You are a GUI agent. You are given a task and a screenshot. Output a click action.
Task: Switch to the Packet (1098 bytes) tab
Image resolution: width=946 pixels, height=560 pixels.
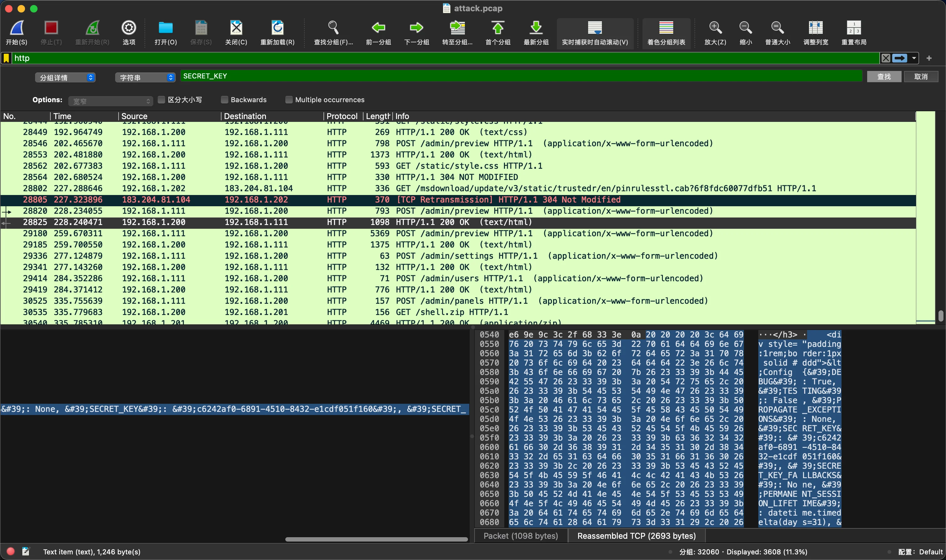521,536
